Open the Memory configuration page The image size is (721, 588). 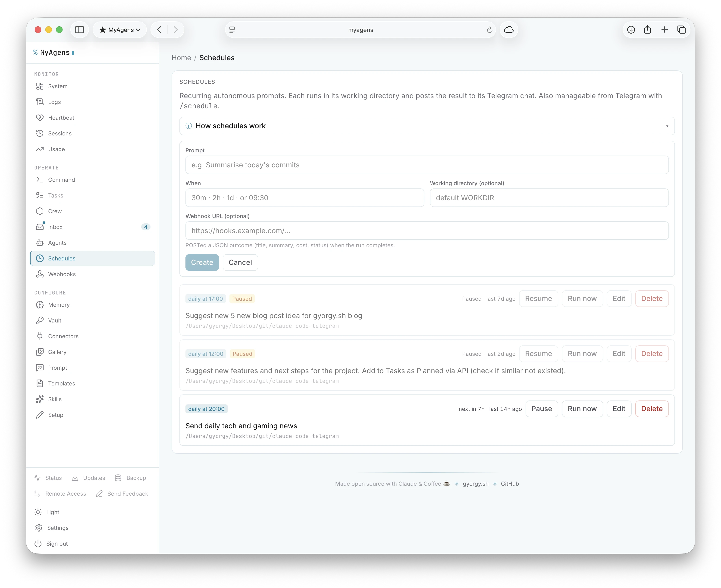pyautogui.click(x=92, y=305)
